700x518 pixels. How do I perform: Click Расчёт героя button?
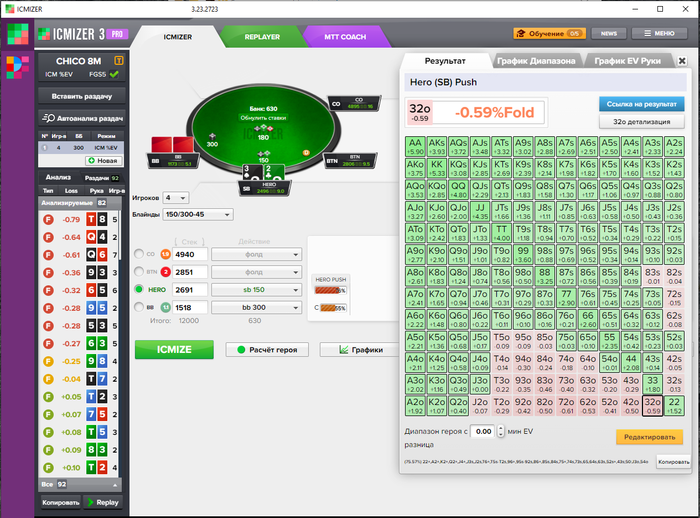[x=267, y=350]
